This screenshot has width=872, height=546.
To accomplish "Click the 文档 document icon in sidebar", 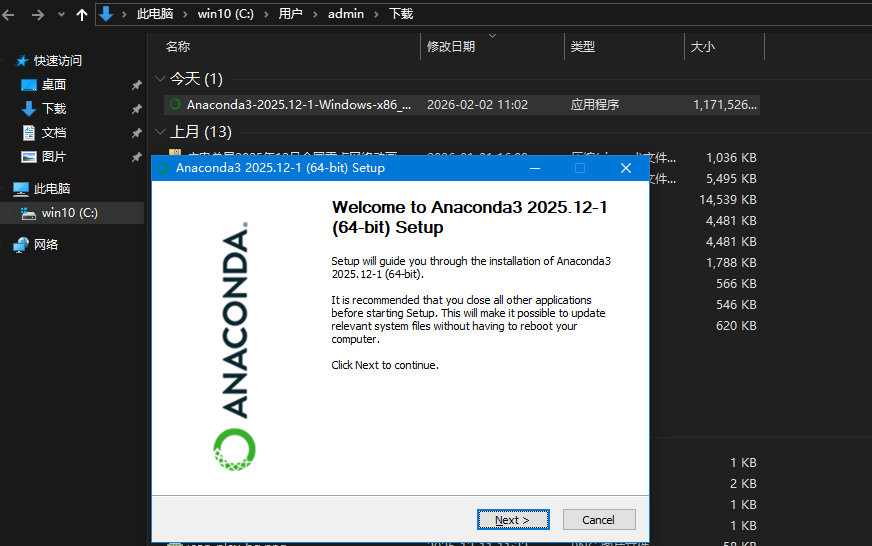I will pos(28,132).
